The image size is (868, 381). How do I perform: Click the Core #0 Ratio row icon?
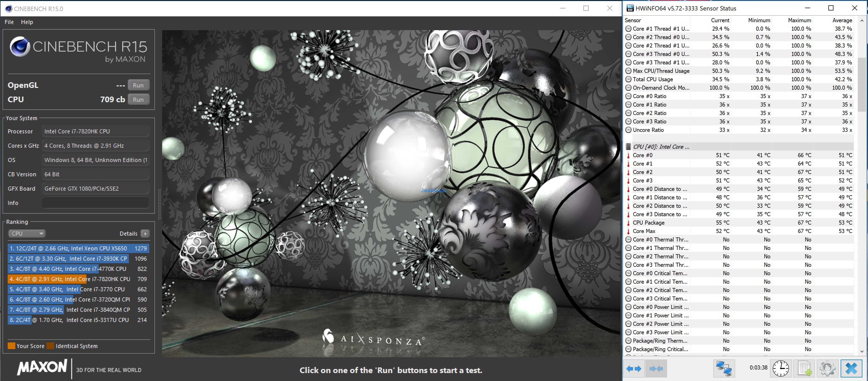pos(628,96)
